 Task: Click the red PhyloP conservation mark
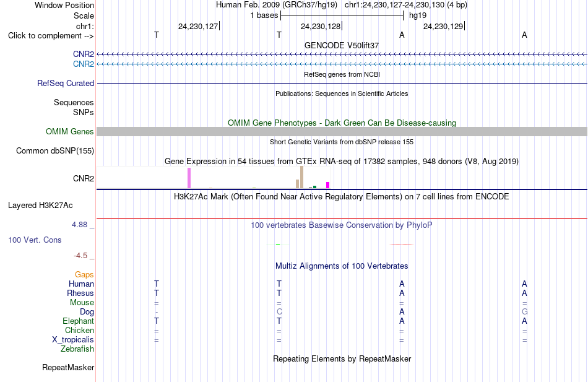click(x=402, y=245)
